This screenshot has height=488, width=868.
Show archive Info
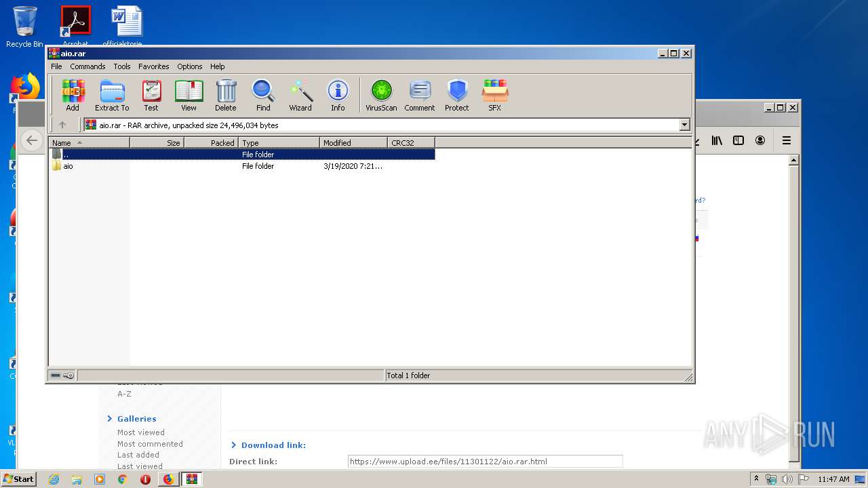point(338,96)
